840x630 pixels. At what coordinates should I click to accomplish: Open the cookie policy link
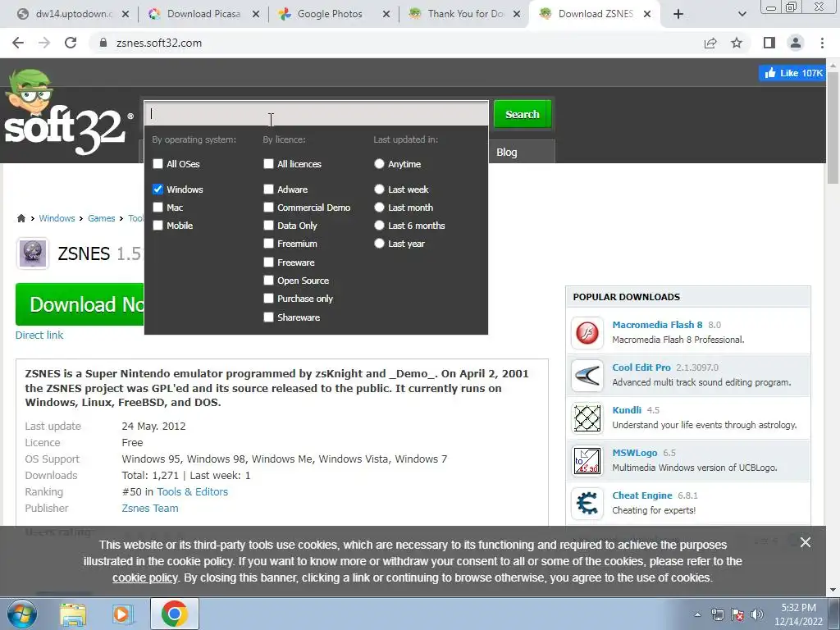pos(145,578)
